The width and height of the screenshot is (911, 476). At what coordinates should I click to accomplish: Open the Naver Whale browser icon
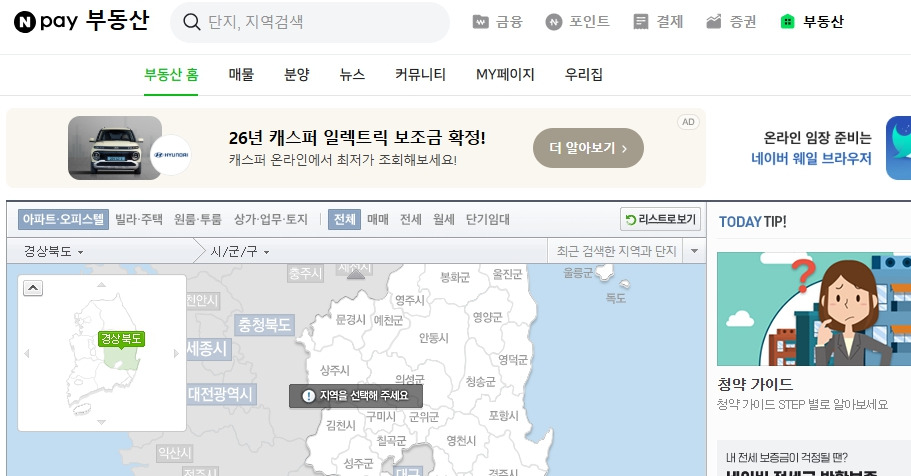(898, 148)
